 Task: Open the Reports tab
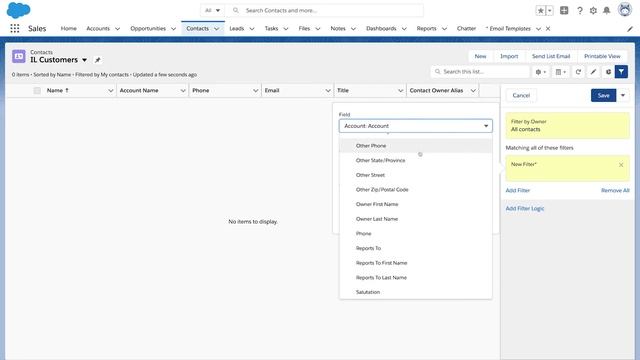tap(426, 29)
